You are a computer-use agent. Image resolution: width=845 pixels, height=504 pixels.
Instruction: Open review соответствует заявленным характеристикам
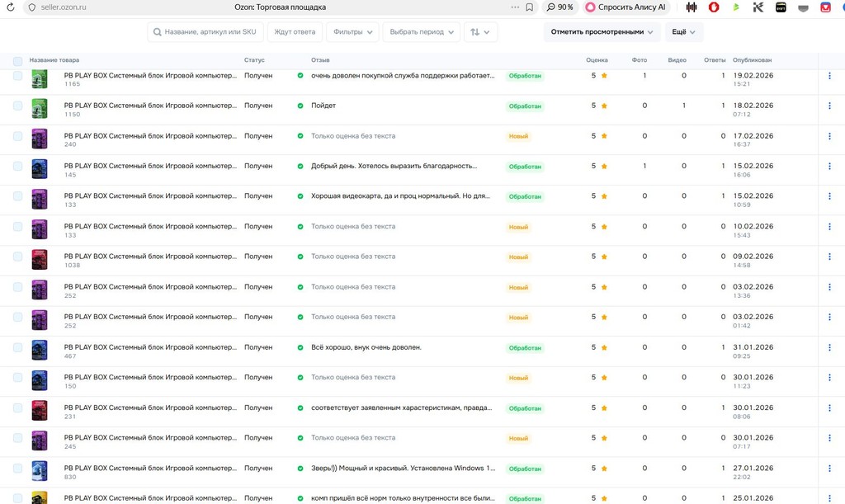(402, 408)
